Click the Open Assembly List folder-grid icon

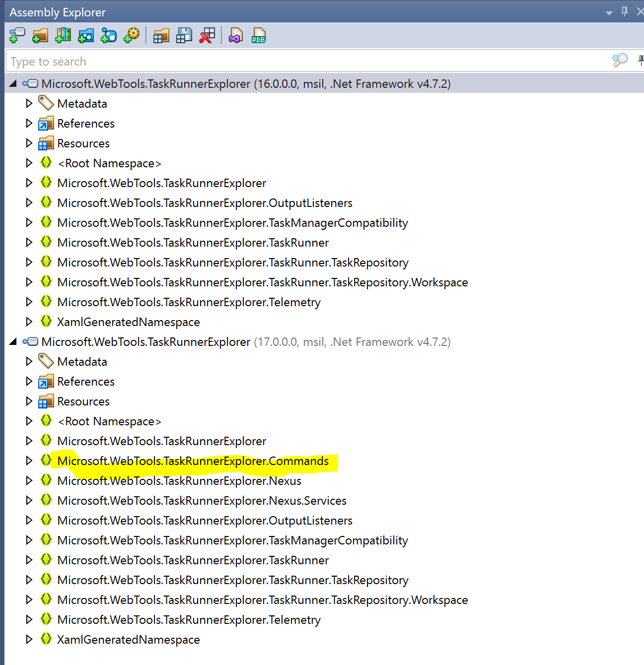(x=161, y=35)
